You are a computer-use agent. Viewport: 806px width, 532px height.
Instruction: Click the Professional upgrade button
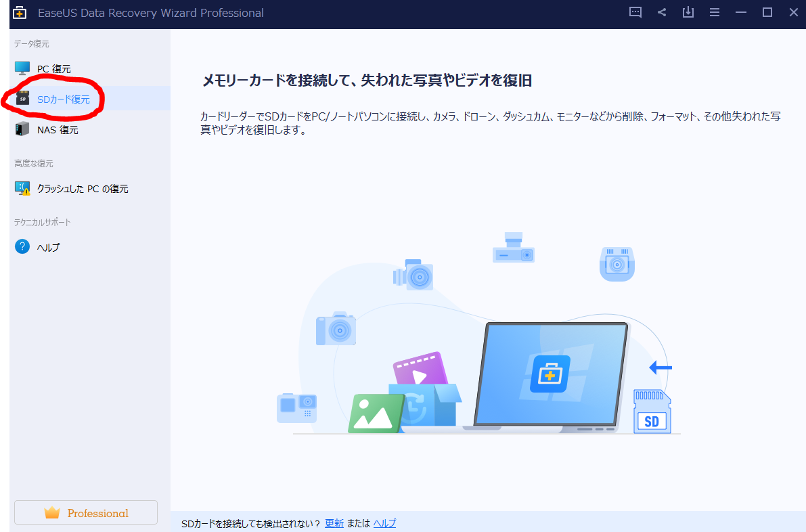pyautogui.click(x=86, y=512)
